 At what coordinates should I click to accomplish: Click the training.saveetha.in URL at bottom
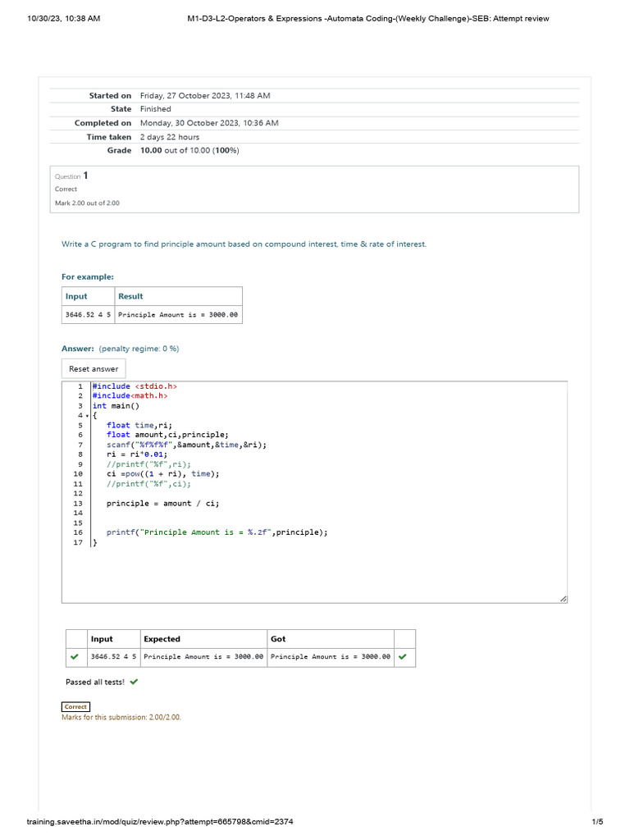159,822
